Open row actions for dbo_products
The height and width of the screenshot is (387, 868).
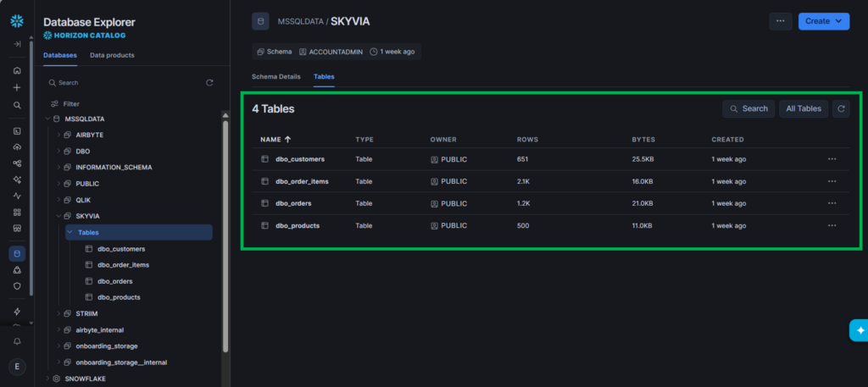point(832,225)
